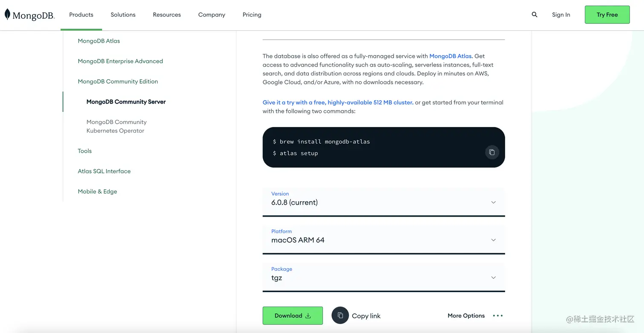644x333 pixels.
Task: Open the Platform macOS ARM 64 dropdown
Action: coord(384,239)
